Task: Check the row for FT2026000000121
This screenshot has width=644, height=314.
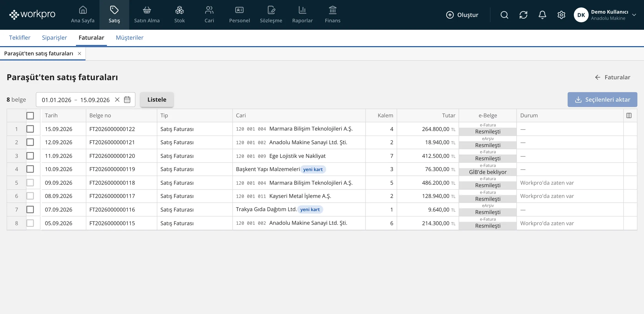Action: click(30, 142)
